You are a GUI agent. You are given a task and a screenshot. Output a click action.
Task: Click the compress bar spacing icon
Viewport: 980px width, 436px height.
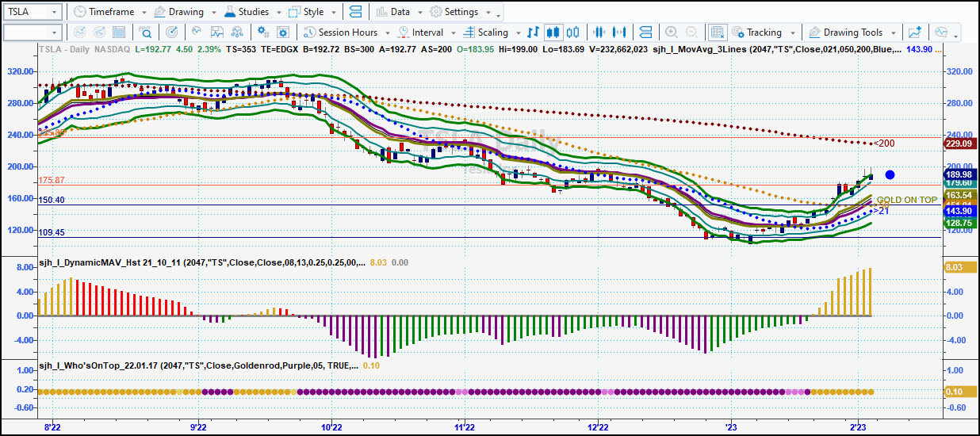599,33
